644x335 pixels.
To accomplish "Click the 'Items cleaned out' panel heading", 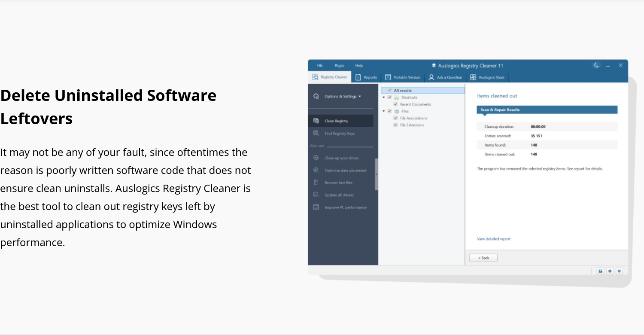I will (x=497, y=96).
